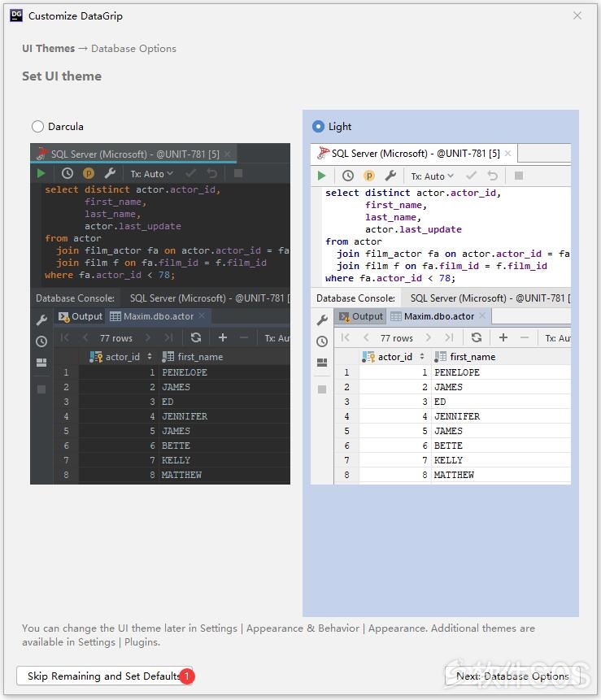
Task: Click the refresh icon in Darcula results toolbar
Action: tap(195, 337)
